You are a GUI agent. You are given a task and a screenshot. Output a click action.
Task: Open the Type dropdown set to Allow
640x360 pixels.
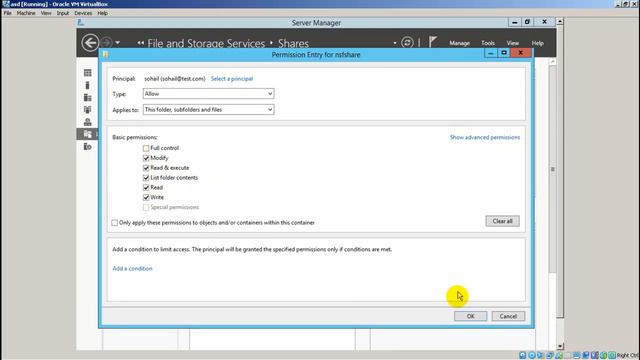tap(208, 93)
